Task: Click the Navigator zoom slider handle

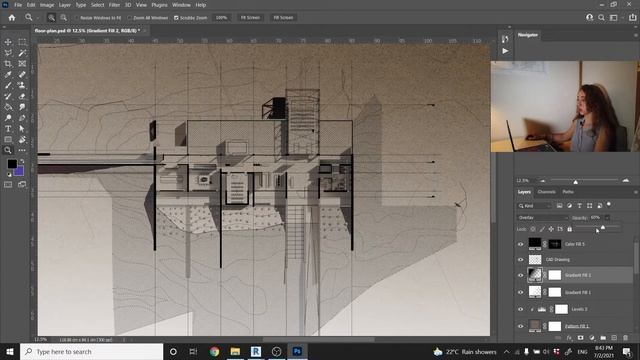Action: pos(576,181)
